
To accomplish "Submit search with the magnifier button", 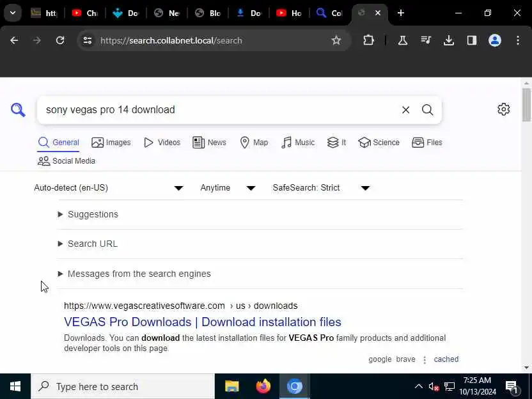I will click(428, 110).
